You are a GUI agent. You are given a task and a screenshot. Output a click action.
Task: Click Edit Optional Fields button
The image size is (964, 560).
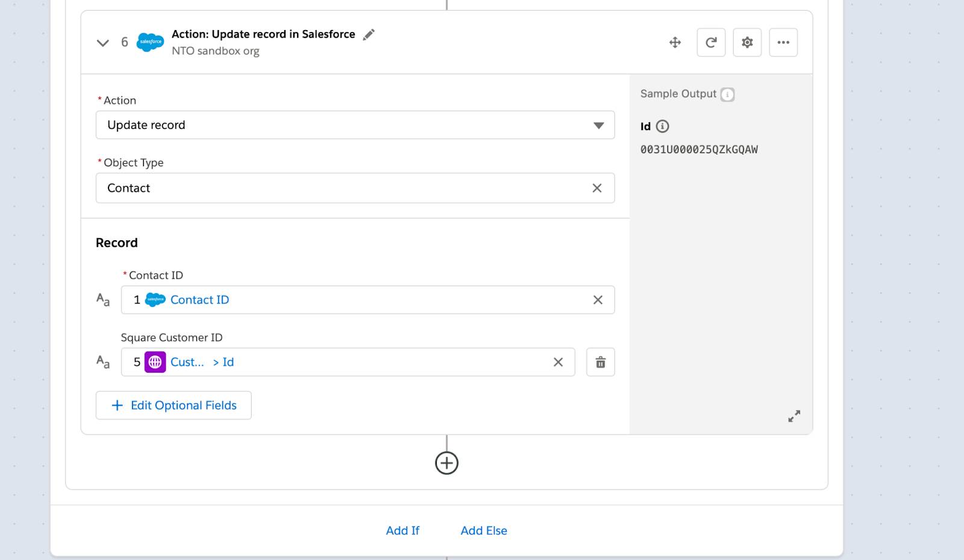coord(174,405)
